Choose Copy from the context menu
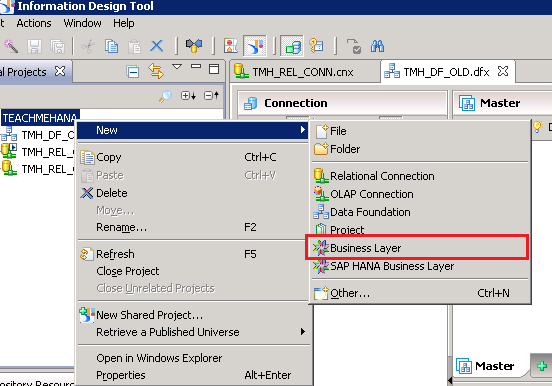The width and height of the screenshot is (552, 386). coord(192,157)
